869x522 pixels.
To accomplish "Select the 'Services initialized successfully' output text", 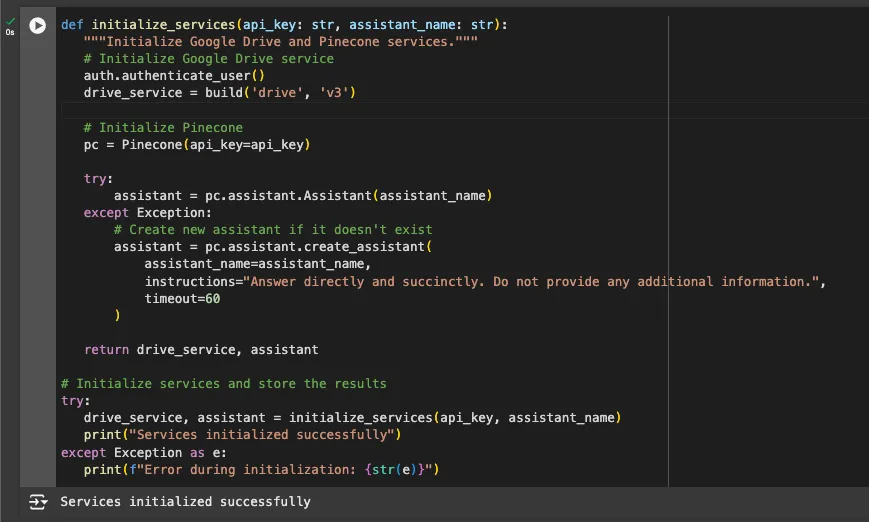I will click(x=185, y=502).
